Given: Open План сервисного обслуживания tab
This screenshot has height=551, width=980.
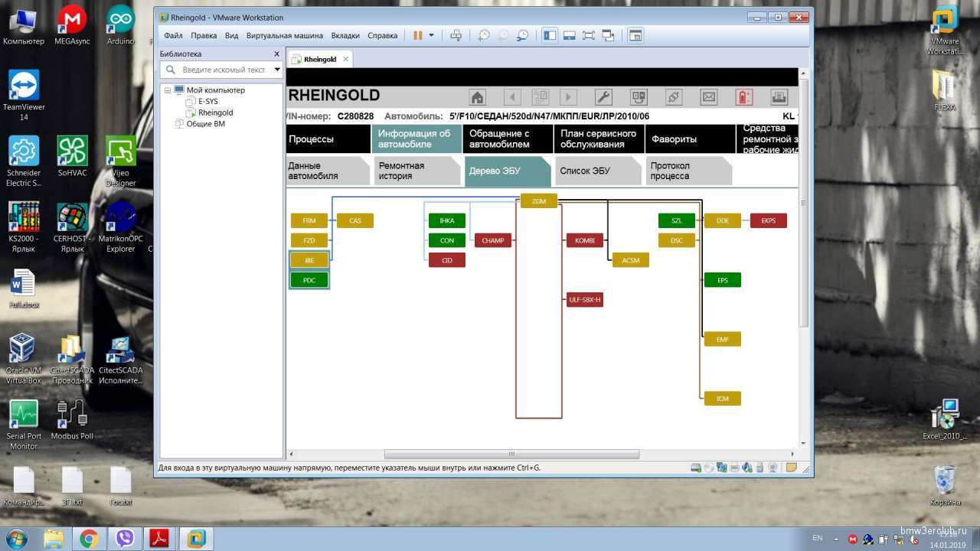Looking at the screenshot, I should click(x=599, y=139).
